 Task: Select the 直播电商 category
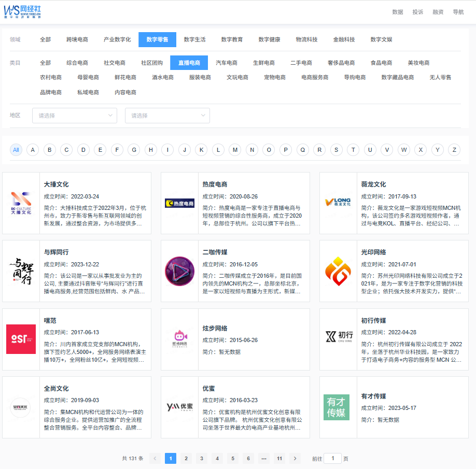click(189, 63)
